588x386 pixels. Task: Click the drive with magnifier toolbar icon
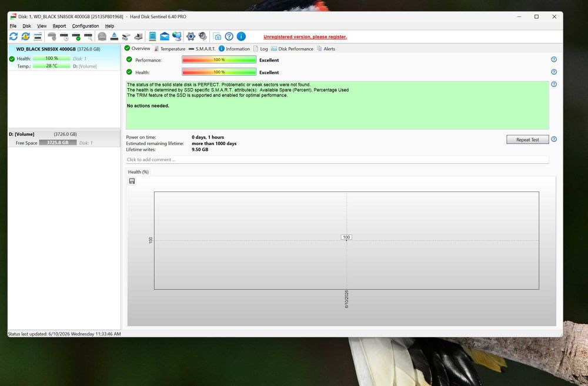tap(88, 36)
